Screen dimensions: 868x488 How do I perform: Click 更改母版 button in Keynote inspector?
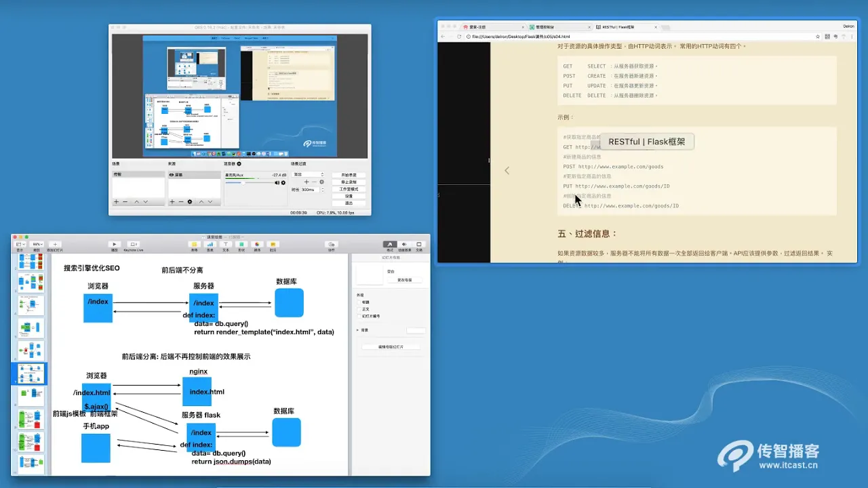click(x=405, y=280)
